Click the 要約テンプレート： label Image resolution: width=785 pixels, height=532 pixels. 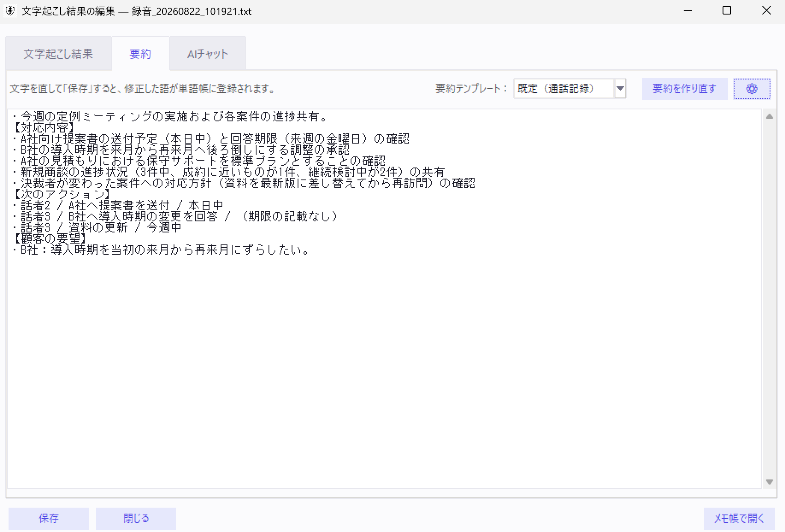point(472,89)
